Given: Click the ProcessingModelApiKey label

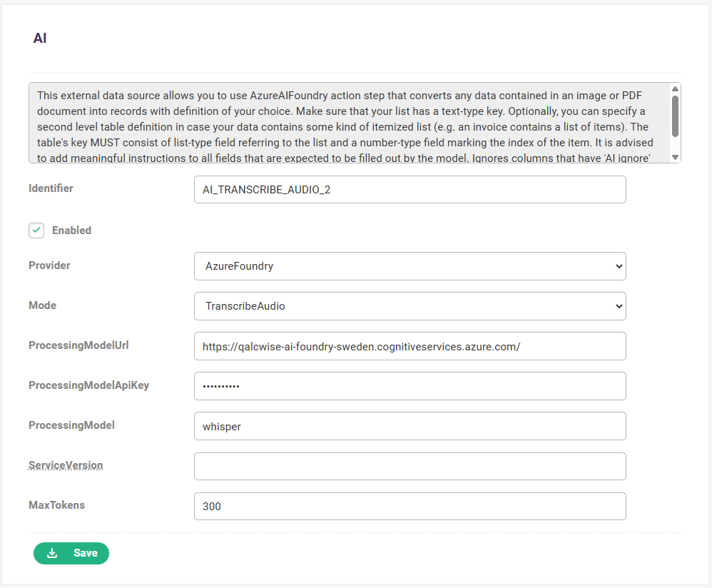Looking at the screenshot, I should click(89, 385).
